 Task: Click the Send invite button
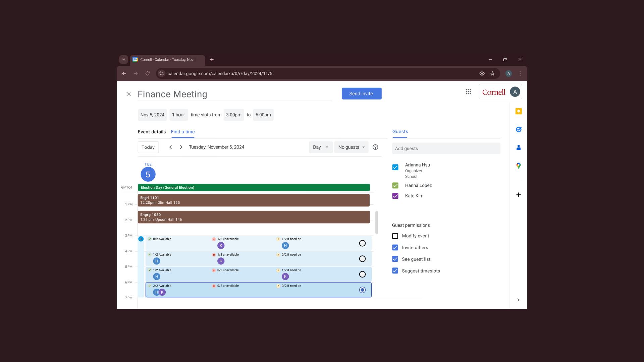pos(361,94)
